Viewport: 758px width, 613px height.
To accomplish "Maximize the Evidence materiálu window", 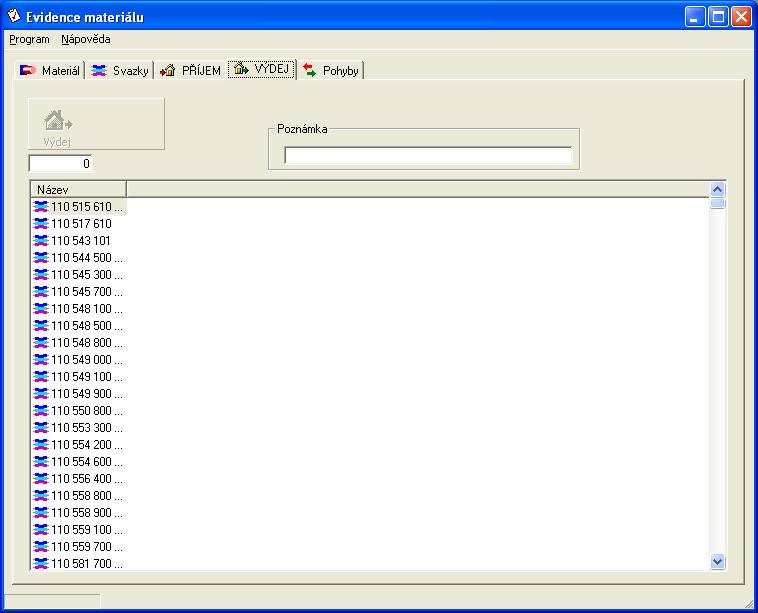I will tap(718, 17).
